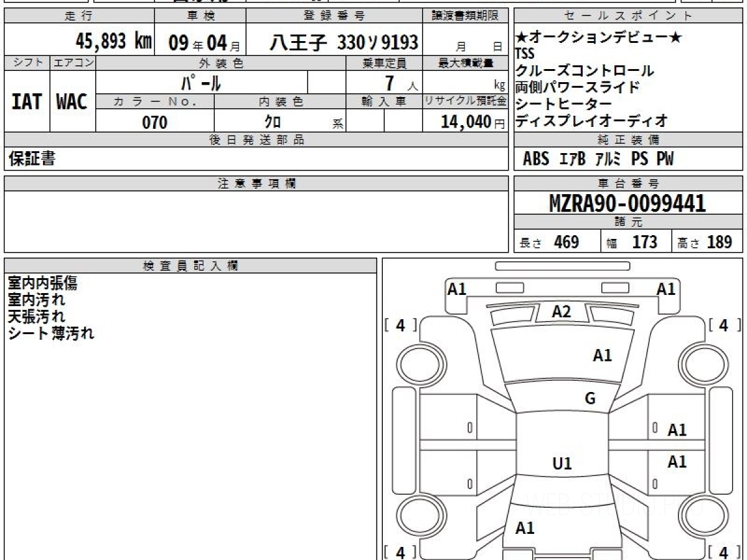
Task: Click the inspector note 室内内張傷
Action: pyautogui.click(x=43, y=284)
